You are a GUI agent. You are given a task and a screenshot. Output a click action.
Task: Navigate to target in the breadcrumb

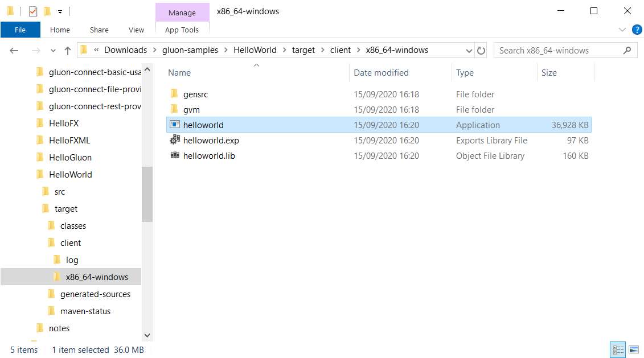[303, 50]
